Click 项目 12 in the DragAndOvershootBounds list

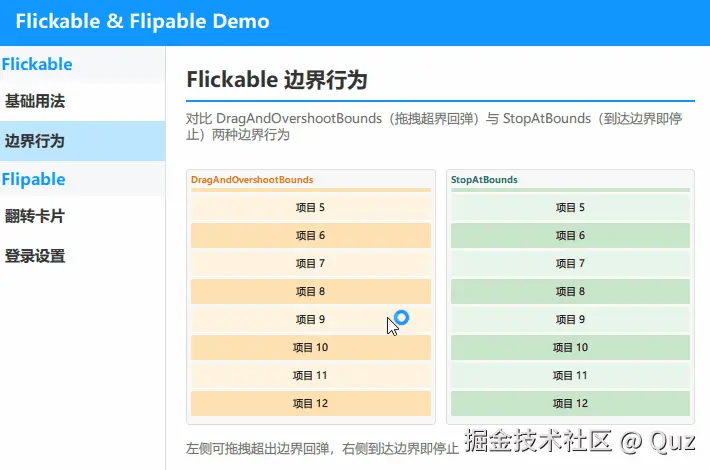click(x=311, y=403)
